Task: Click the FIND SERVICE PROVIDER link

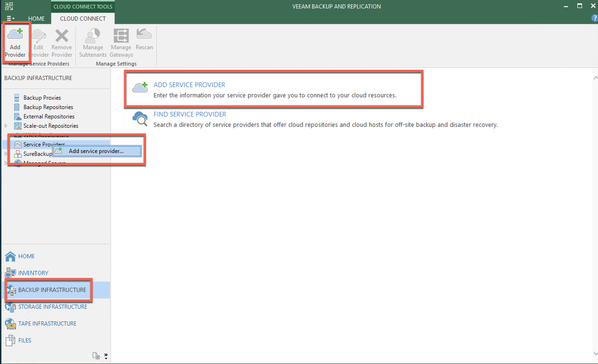Action: click(190, 114)
